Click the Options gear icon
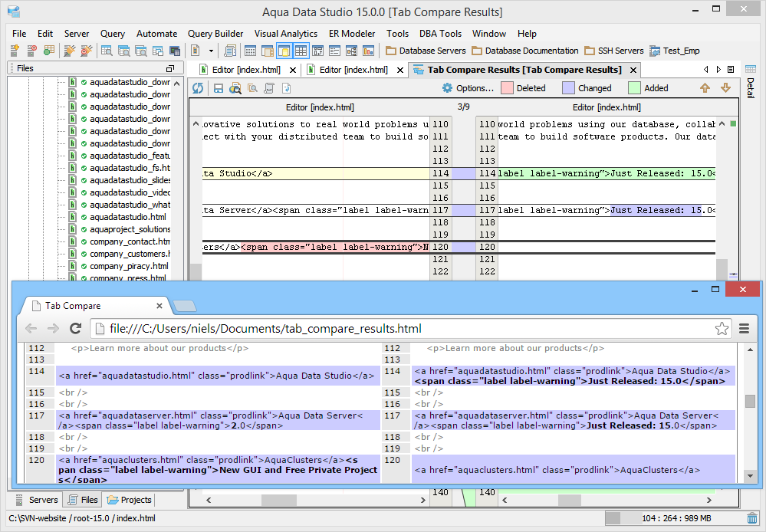Image resolution: width=766 pixels, height=532 pixels. [447, 88]
